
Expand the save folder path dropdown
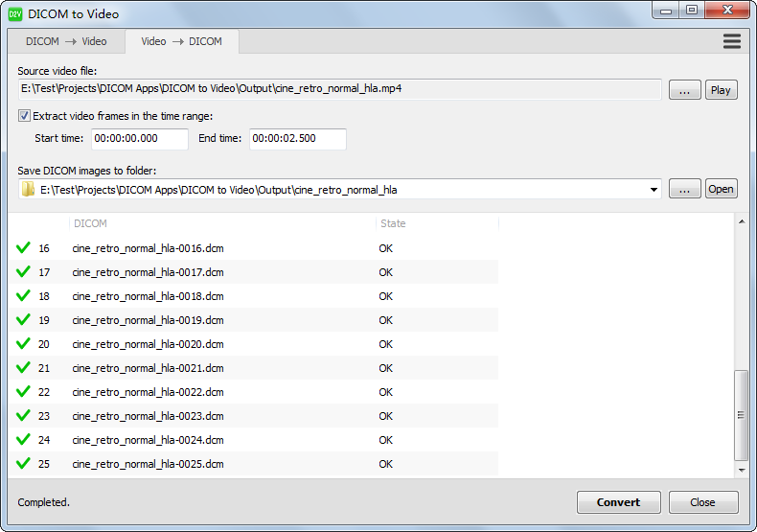(x=654, y=190)
